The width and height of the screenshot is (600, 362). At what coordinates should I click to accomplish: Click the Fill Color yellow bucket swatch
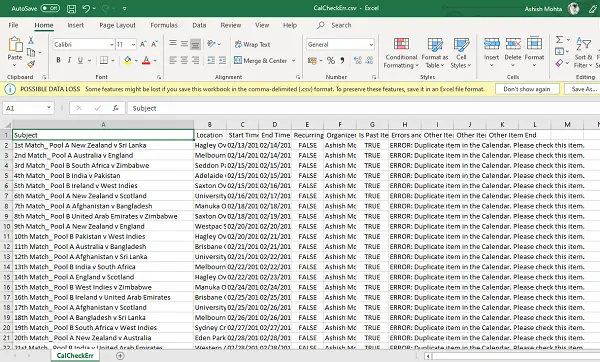[128, 60]
